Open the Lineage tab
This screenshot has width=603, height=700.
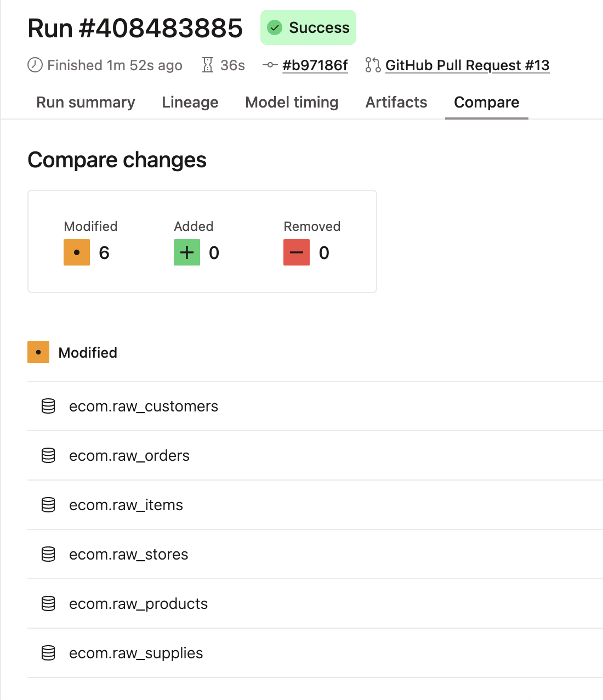coord(190,102)
